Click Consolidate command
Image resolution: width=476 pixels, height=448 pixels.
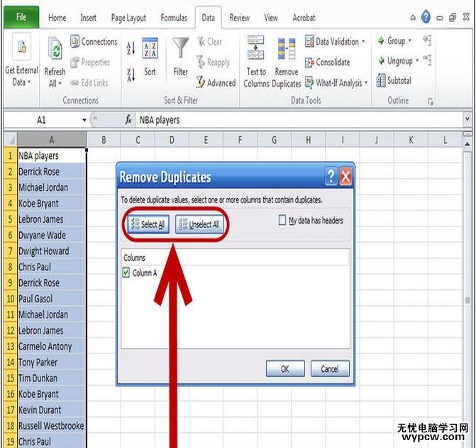[x=328, y=62]
